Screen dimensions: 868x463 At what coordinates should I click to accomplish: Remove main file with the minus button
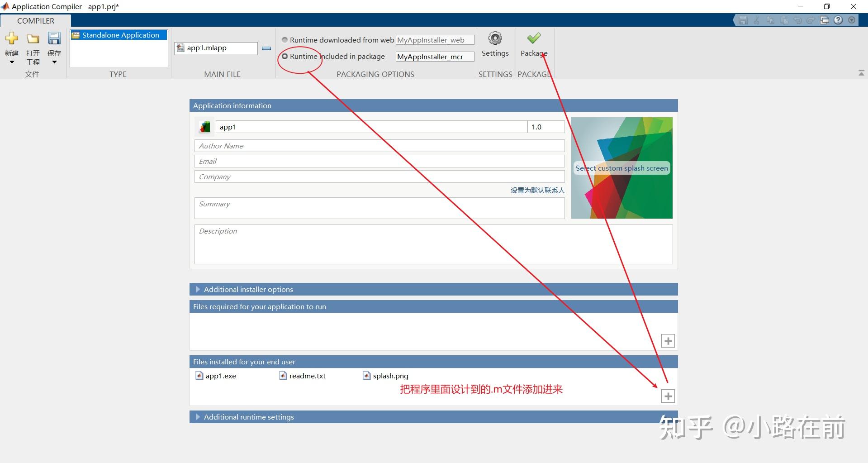click(266, 48)
